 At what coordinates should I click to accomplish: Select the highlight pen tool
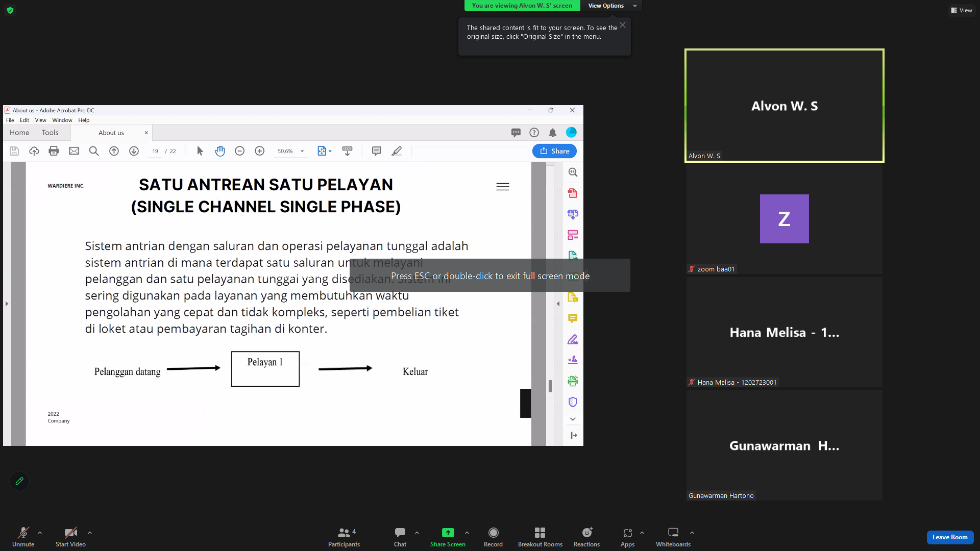click(x=397, y=151)
